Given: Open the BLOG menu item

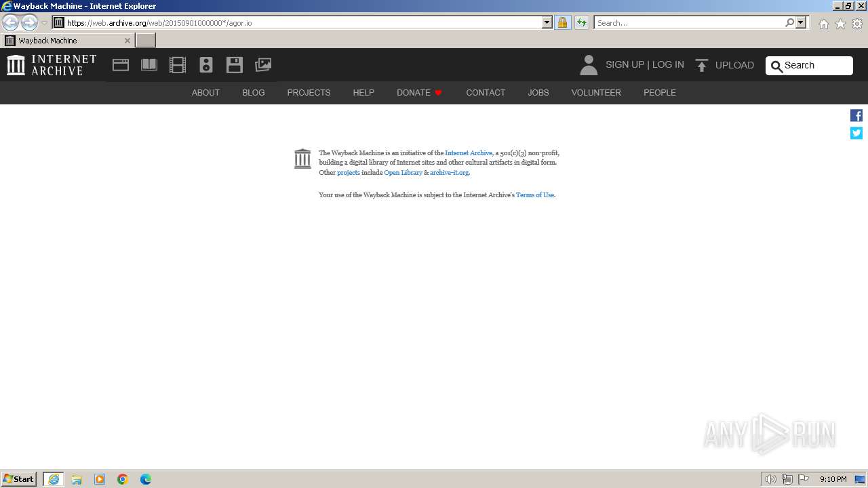Looking at the screenshot, I should (x=254, y=93).
